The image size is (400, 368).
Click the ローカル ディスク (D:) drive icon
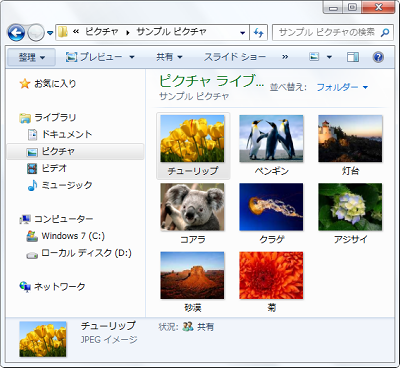pos(32,255)
